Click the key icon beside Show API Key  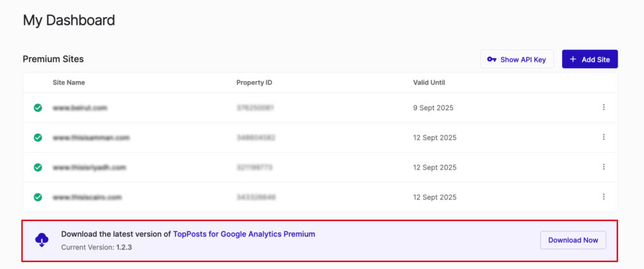[492, 59]
